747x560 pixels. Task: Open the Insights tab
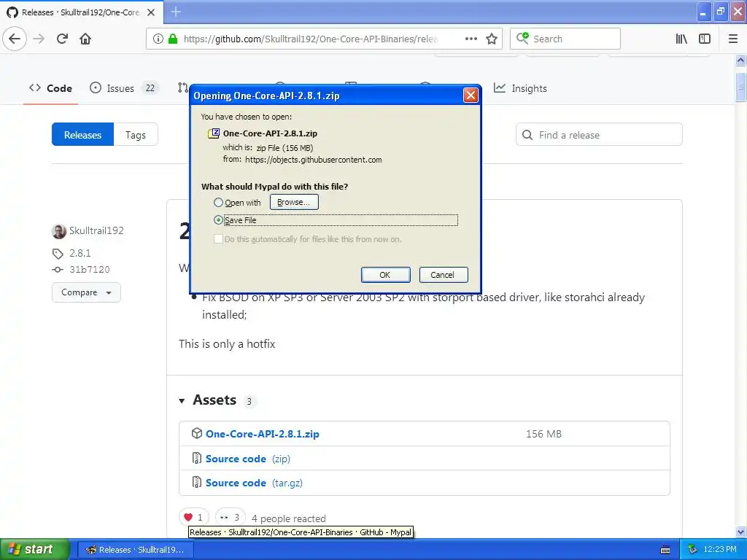click(520, 88)
